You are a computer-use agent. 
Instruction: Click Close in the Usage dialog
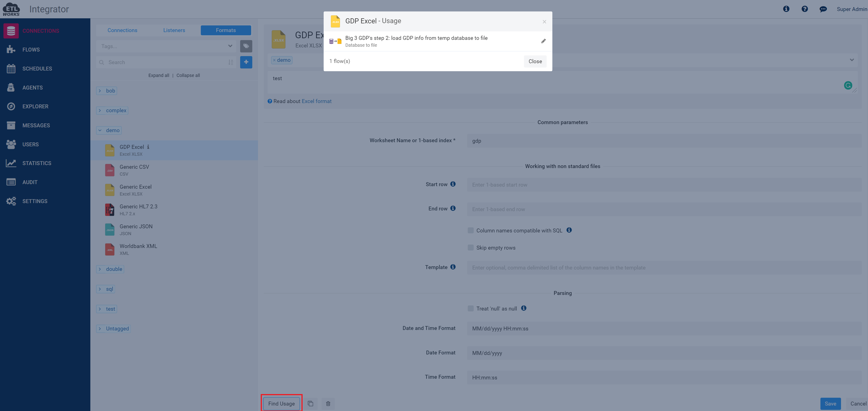pos(535,61)
